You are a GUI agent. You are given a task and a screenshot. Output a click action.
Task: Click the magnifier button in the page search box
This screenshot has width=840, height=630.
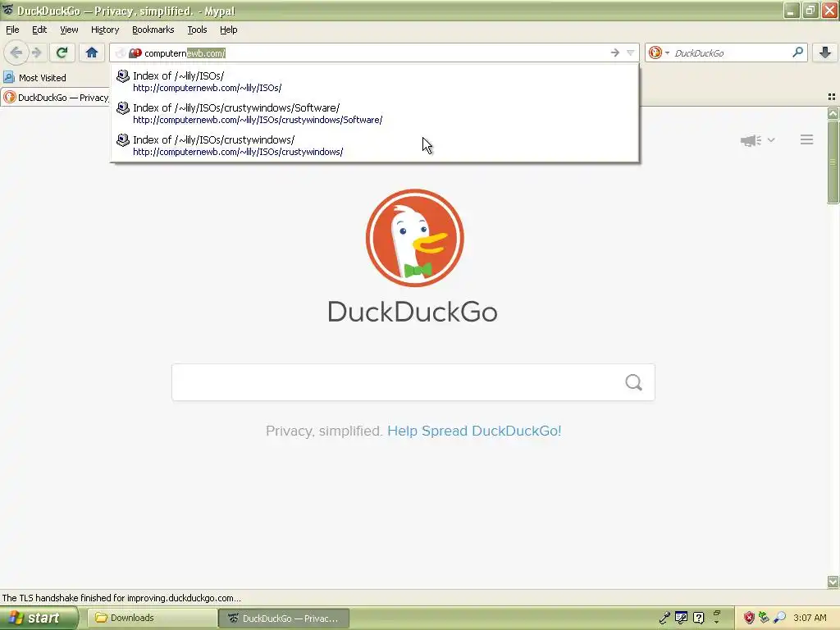point(633,382)
